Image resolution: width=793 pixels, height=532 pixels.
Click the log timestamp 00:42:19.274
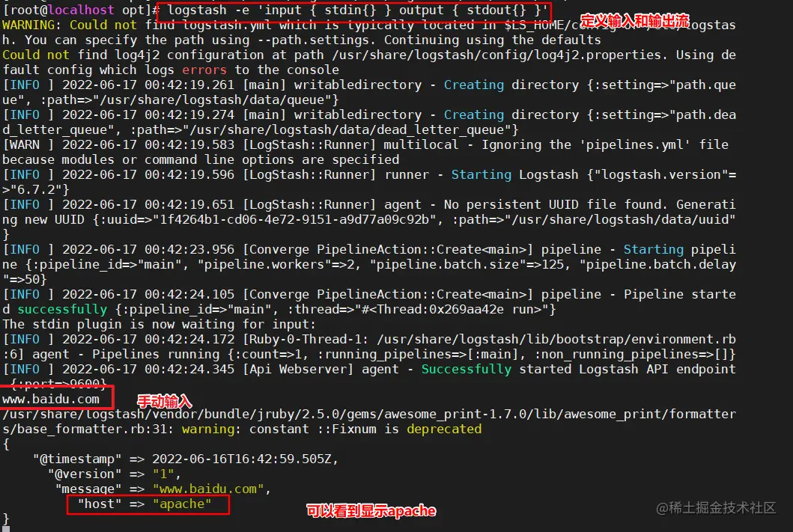pyautogui.click(x=189, y=114)
